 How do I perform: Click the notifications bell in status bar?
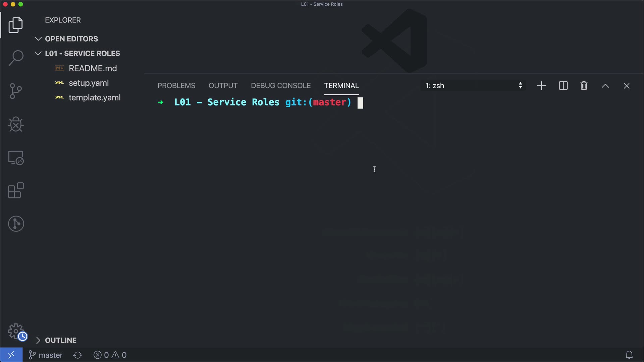pyautogui.click(x=629, y=355)
